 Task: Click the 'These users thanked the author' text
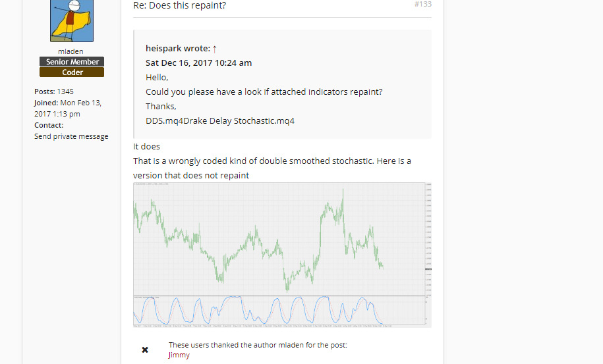pyautogui.click(x=257, y=345)
